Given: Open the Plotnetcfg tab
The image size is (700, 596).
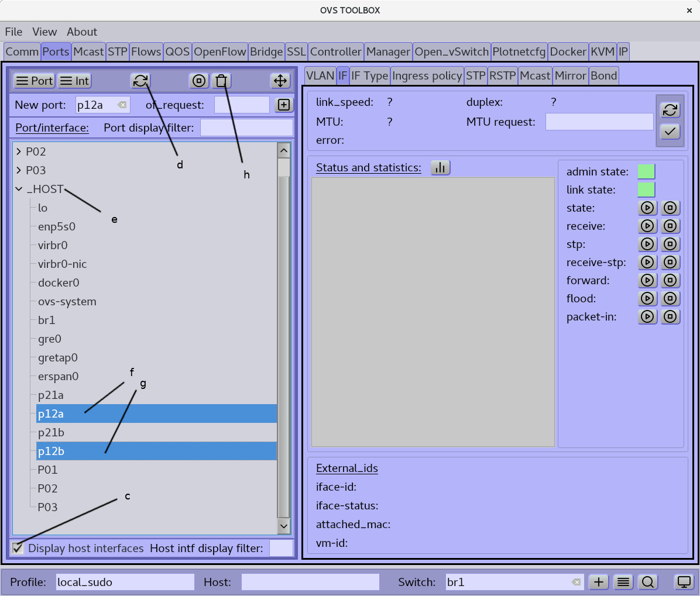Looking at the screenshot, I should (519, 51).
